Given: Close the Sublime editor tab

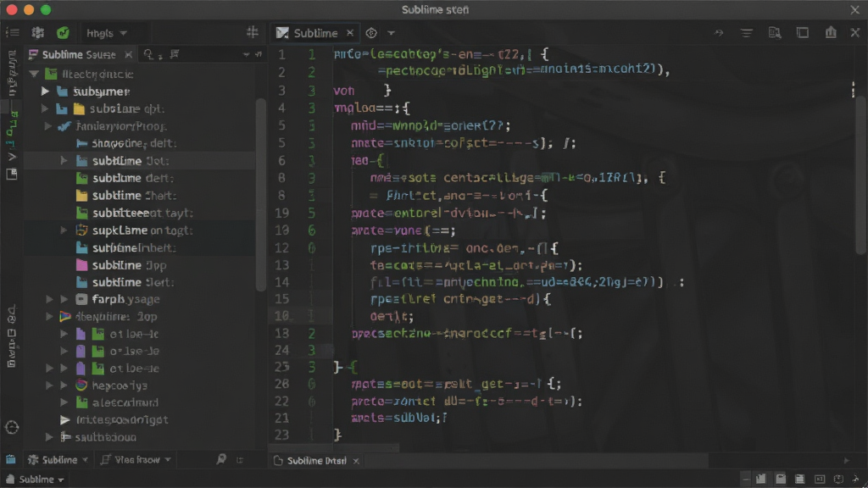Looking at the screenshot, I should 350,33.
